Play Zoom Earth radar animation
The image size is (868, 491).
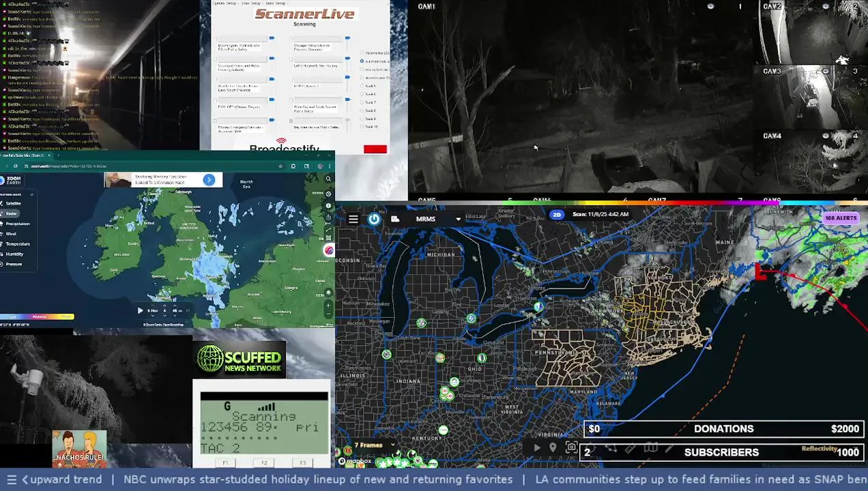[x=141, y=310]
